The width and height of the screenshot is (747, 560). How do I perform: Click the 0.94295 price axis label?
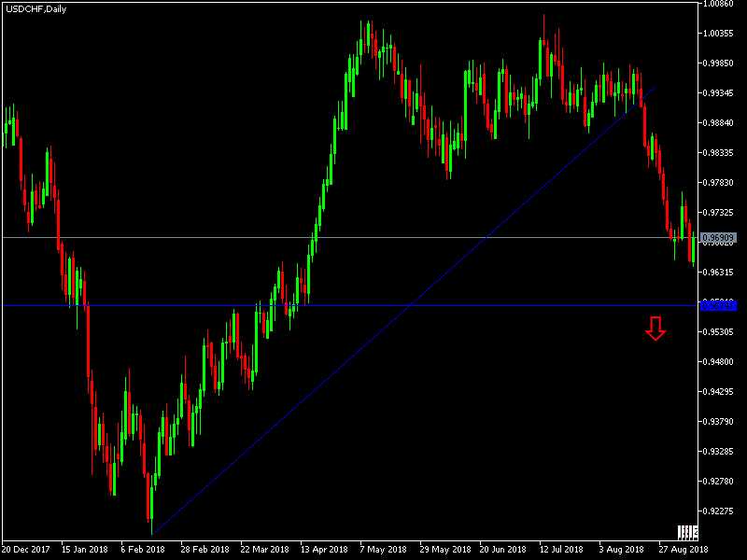coord(718,391)
